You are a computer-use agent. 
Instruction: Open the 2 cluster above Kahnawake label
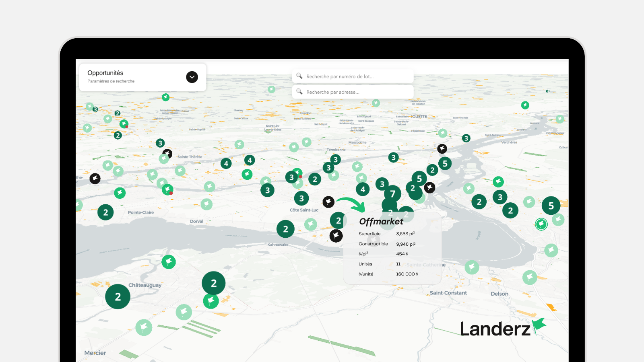click(285, 229)
